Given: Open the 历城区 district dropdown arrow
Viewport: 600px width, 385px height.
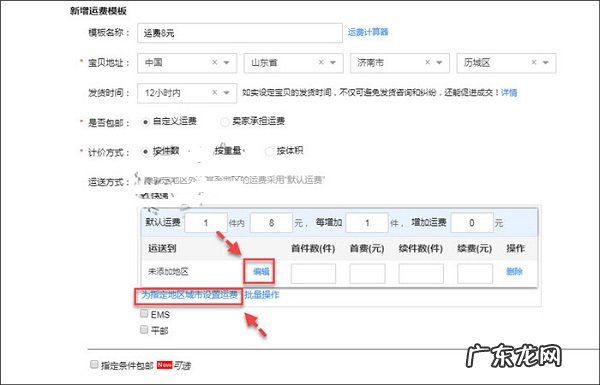Looking at the screenshot, I should point(546,63).
